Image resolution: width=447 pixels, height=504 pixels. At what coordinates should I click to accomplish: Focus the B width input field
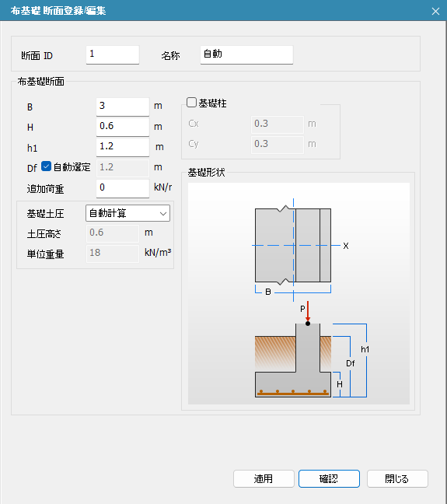123,107
